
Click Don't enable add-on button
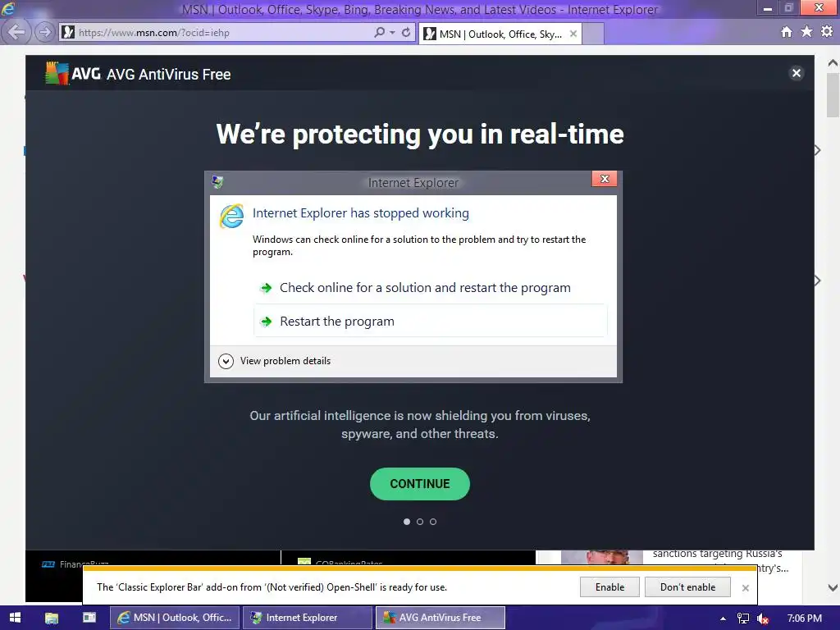(x=688, y=587)
